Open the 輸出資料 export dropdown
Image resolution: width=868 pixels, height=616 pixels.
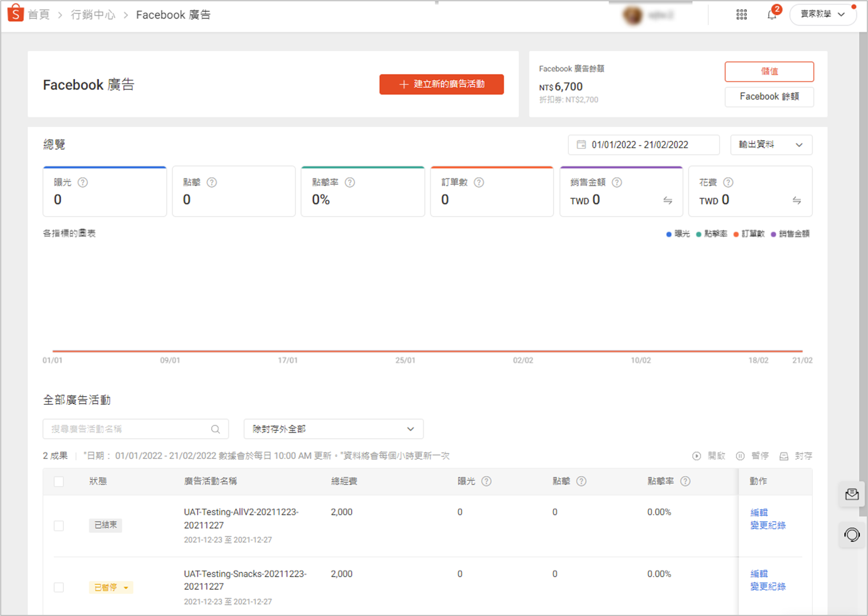click(771, 145)
